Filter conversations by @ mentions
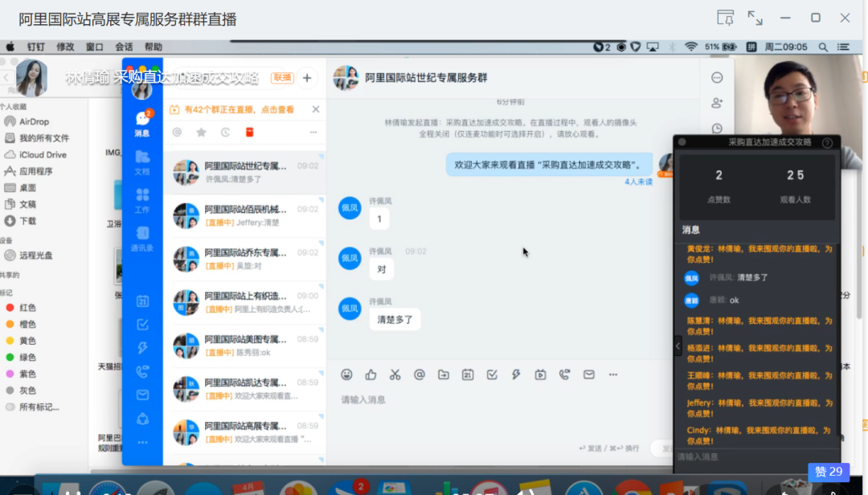Image resolution: width=868 pixels, height=495 pixels. pos(177,133)
